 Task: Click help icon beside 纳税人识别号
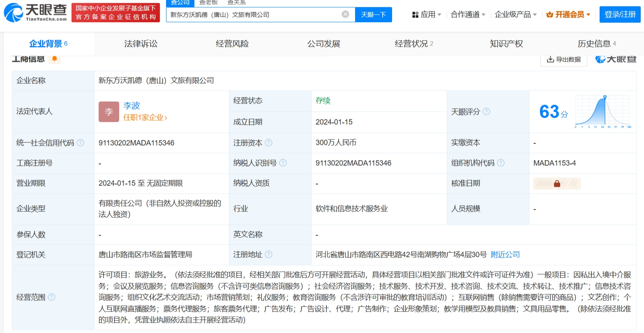pyautogui.click(x=283, y=163)
